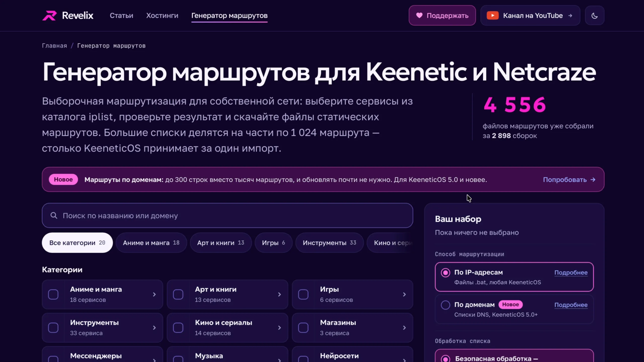Check the Инструменты category checkbox
Image resolution: width=644 pixels, height=362 pixels.
click(x=53, y=328)
